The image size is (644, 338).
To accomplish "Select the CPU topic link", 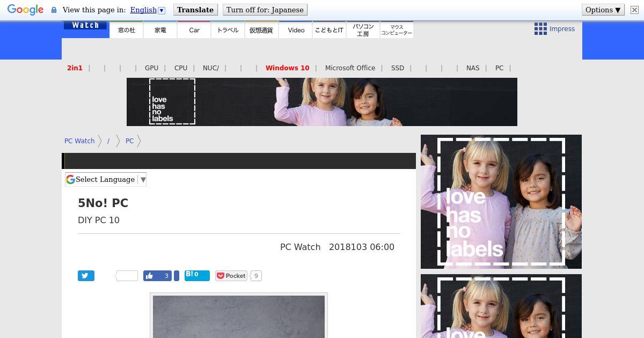I will coord(181,68).
